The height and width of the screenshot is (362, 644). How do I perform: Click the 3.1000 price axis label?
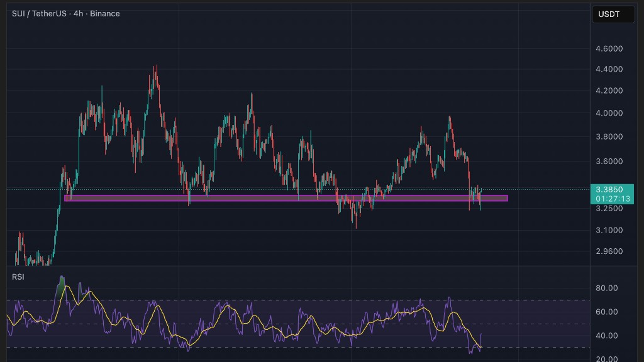click(x=608, y=230)
